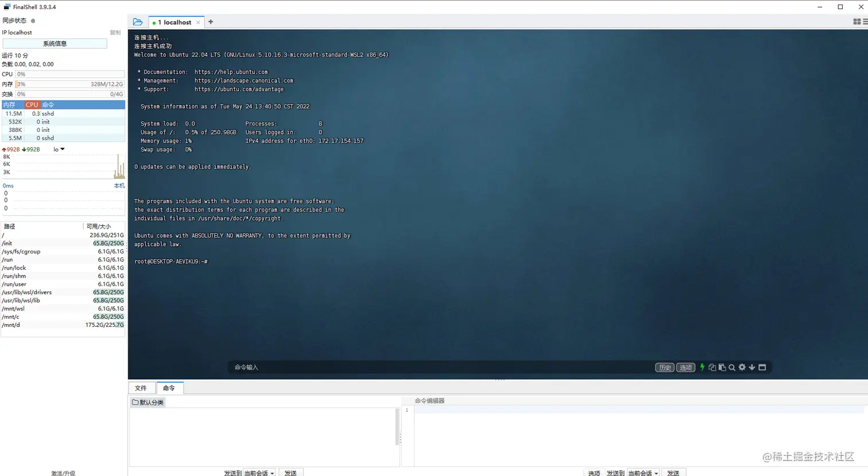Click the 路径 column header
The width and height of the screenshot is (868, 476).
(42, 227)
